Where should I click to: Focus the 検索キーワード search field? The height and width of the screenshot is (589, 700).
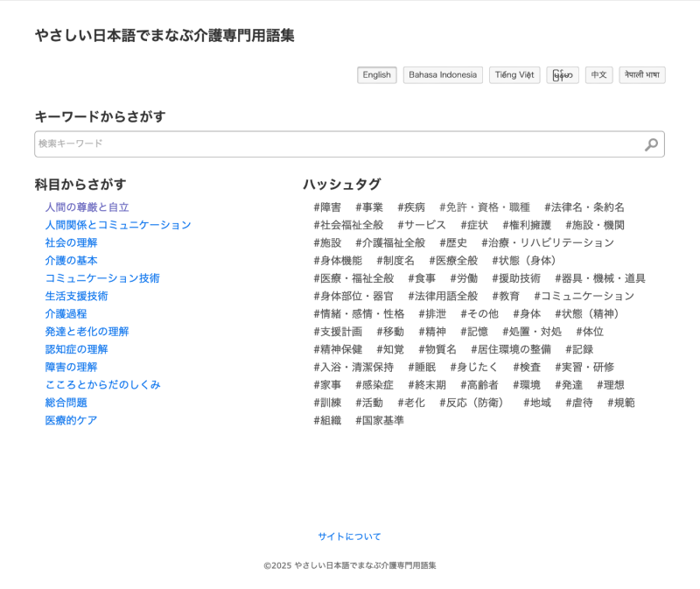coord(337,144)
